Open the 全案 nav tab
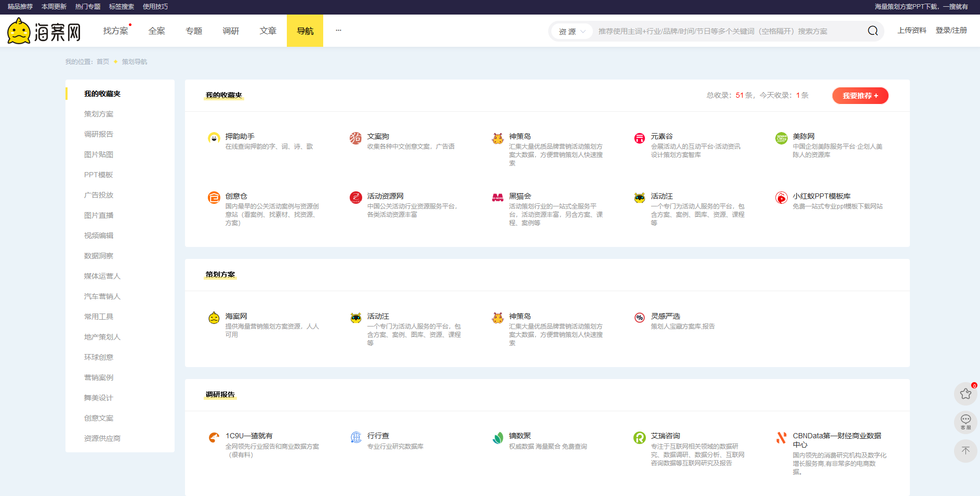This screenshot has height=496, width=980. (x=156, y=31)
